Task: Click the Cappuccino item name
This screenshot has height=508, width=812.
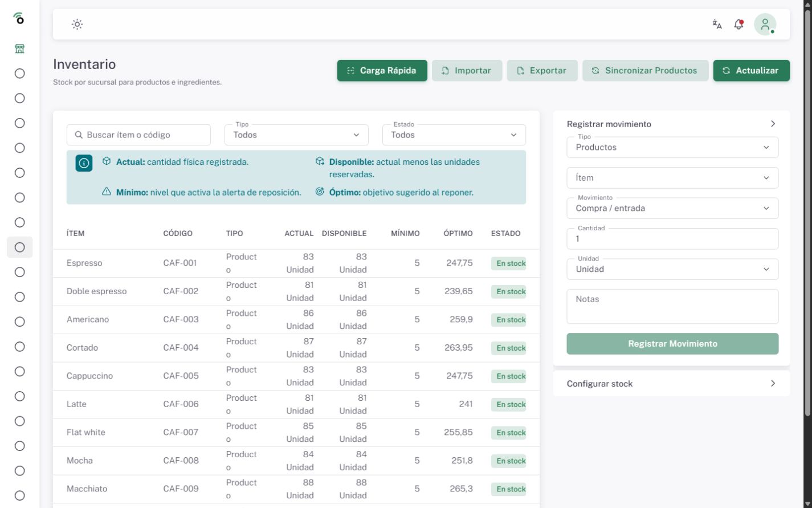Action: click(x=89, y=376)
